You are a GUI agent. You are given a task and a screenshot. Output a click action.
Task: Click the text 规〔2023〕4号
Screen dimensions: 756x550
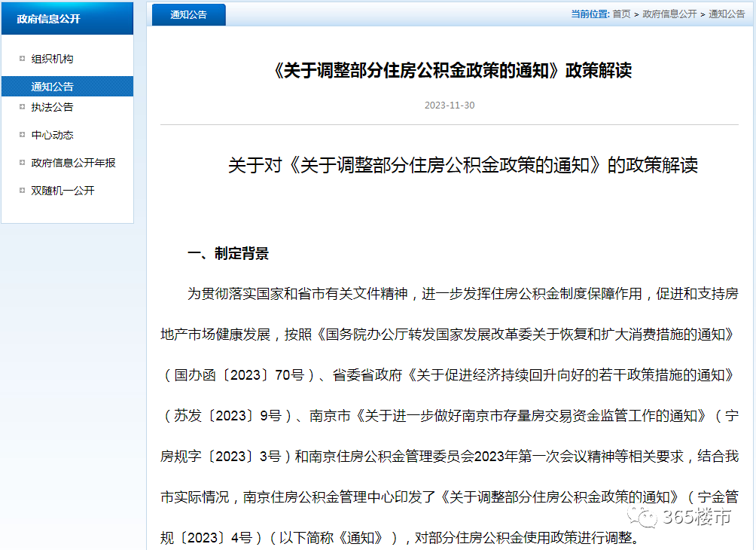pos(206,537)
